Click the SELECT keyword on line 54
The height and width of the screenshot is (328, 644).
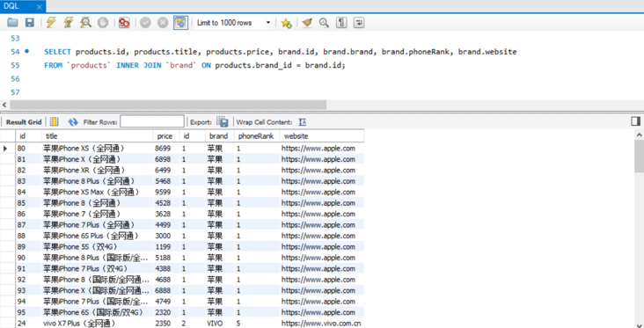click(58, 52)
